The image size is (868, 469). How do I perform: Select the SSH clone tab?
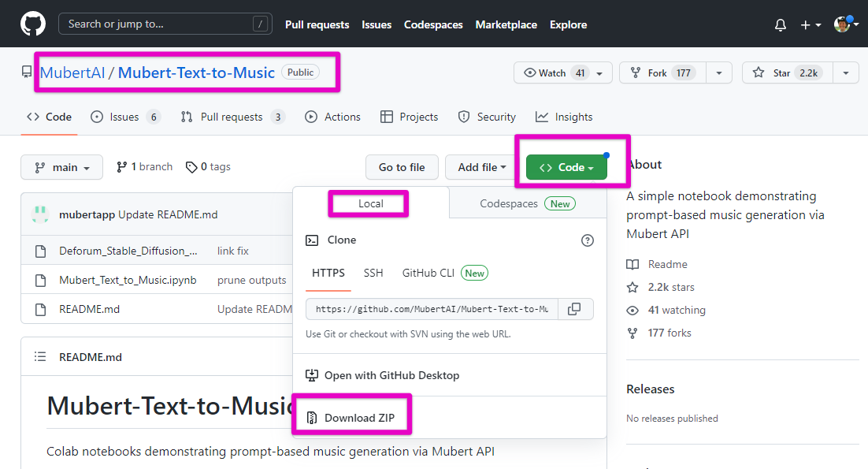(x=373, y=273)
